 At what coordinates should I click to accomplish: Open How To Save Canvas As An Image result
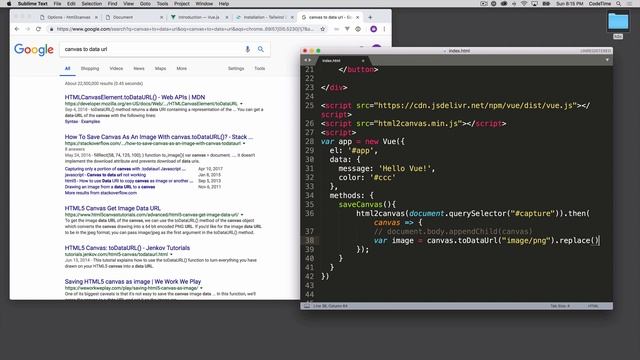point(159,137)
